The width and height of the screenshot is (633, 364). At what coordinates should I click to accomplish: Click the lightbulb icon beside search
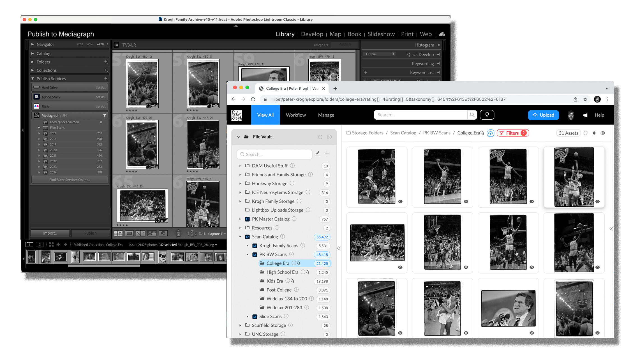coord(487,115)
